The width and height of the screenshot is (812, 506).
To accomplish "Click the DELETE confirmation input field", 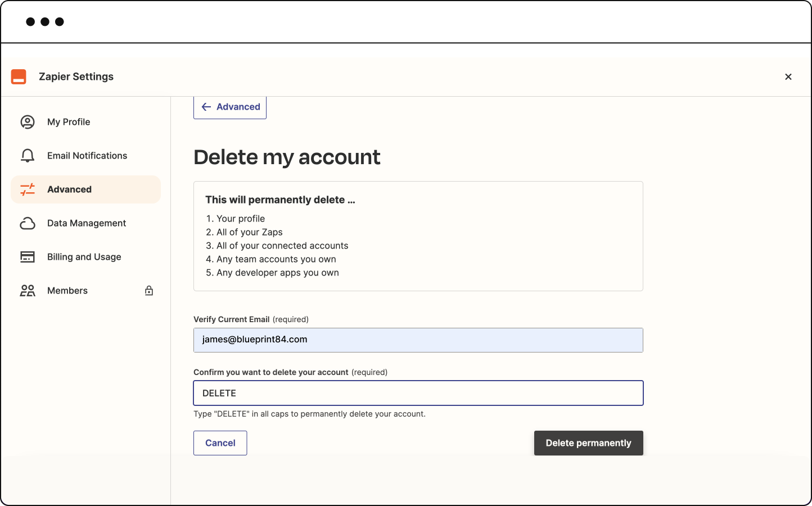I will [x=418, y=393].
